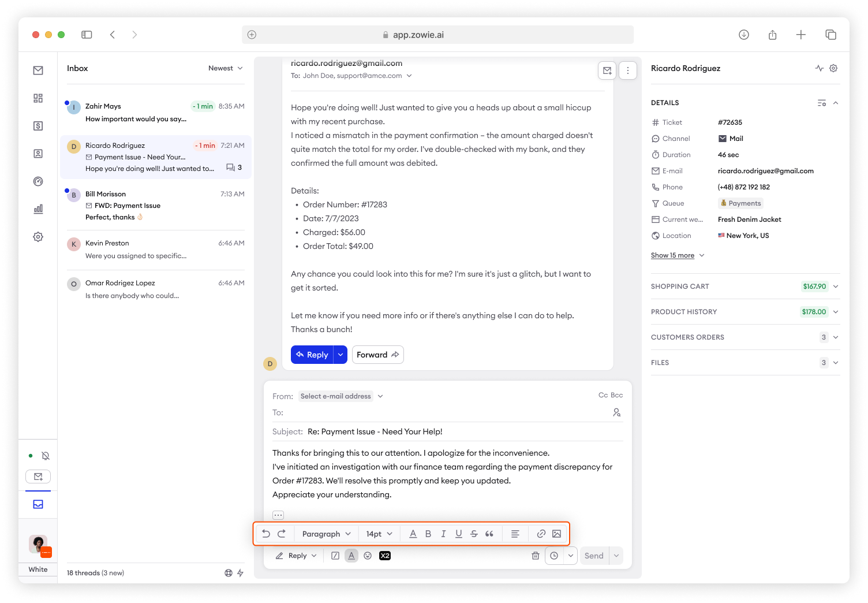The image size is (868, 603).
Task: Toggle italic formatting
Action: coord(443,534)
